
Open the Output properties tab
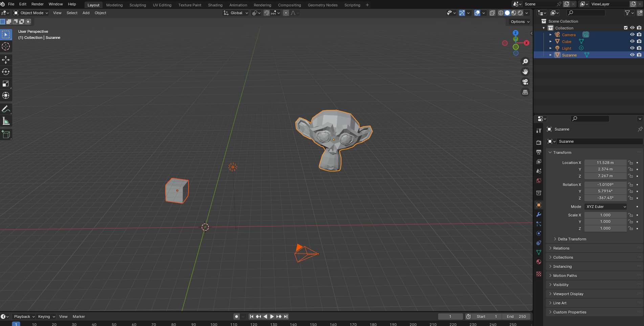[x=539, y=152]
